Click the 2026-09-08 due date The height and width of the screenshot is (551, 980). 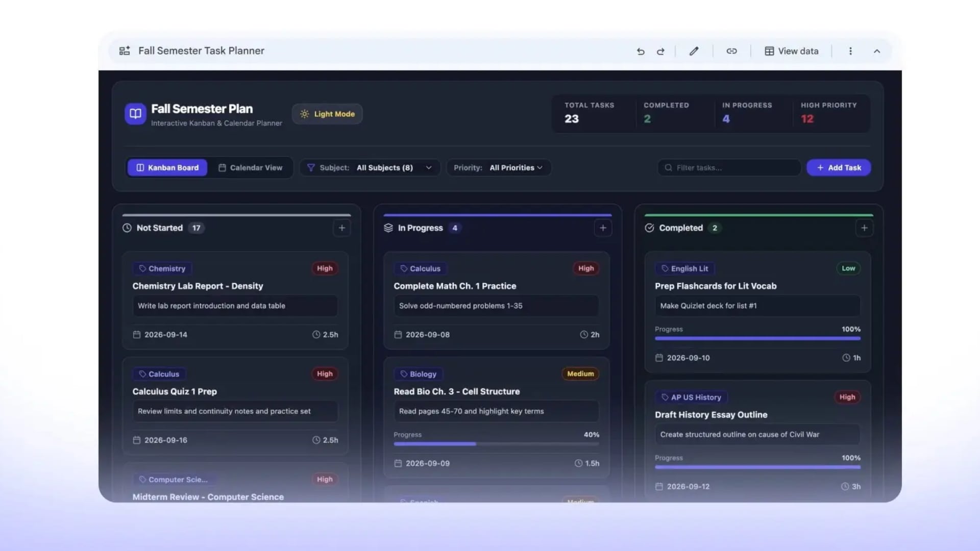pyautogui.click(x=422, y=335)
